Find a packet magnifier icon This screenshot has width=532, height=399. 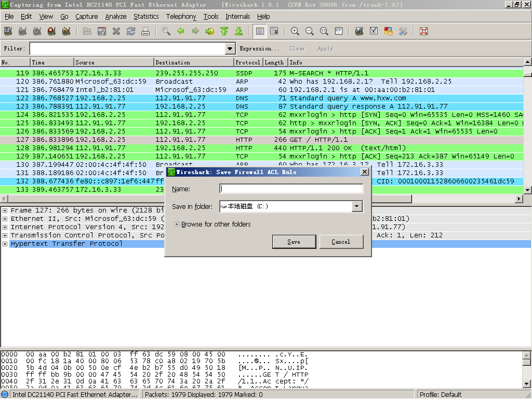pos(166,31)
